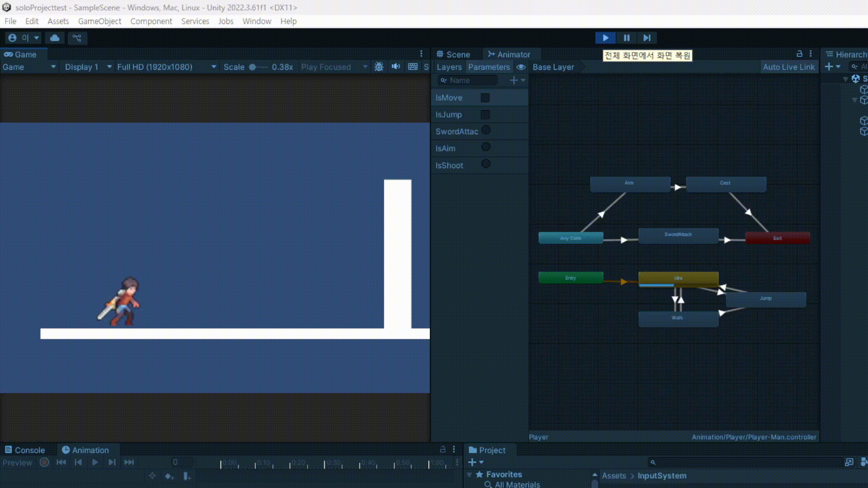Switch to the Scene tab
Viewport: 868px width, 488px height.
[453, 54]
